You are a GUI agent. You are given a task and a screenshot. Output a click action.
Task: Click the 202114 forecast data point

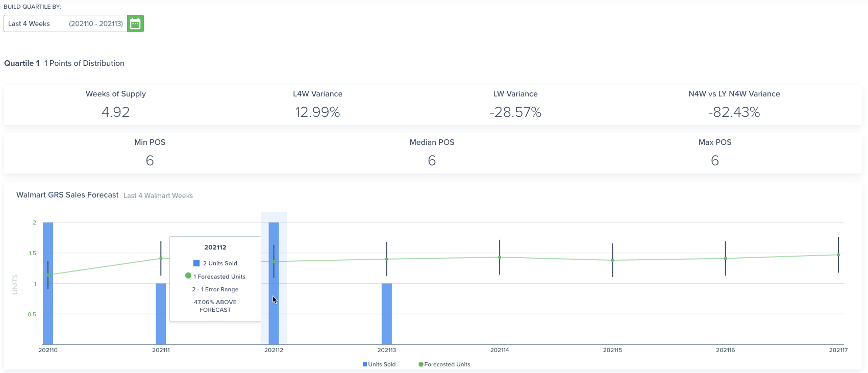pos(500,257)
